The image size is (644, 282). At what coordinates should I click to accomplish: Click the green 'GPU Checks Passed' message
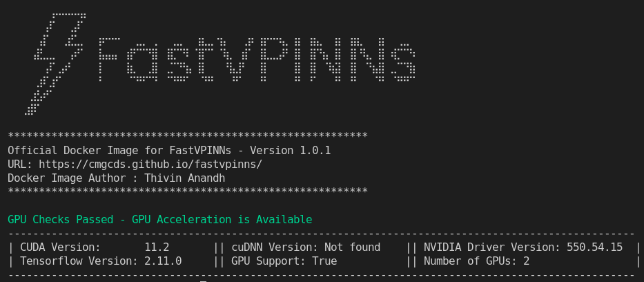[159, 220]
